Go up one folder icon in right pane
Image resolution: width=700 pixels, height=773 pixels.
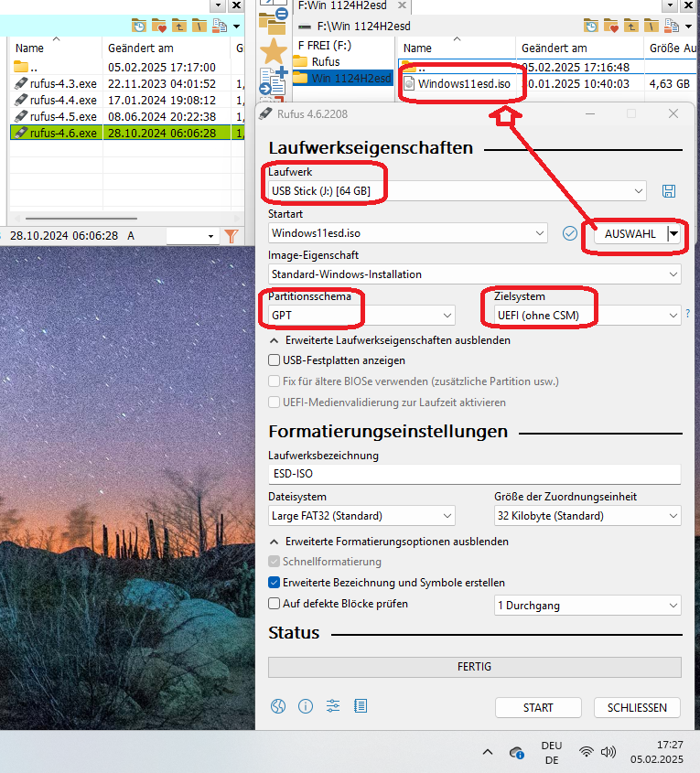click(630, 26)
